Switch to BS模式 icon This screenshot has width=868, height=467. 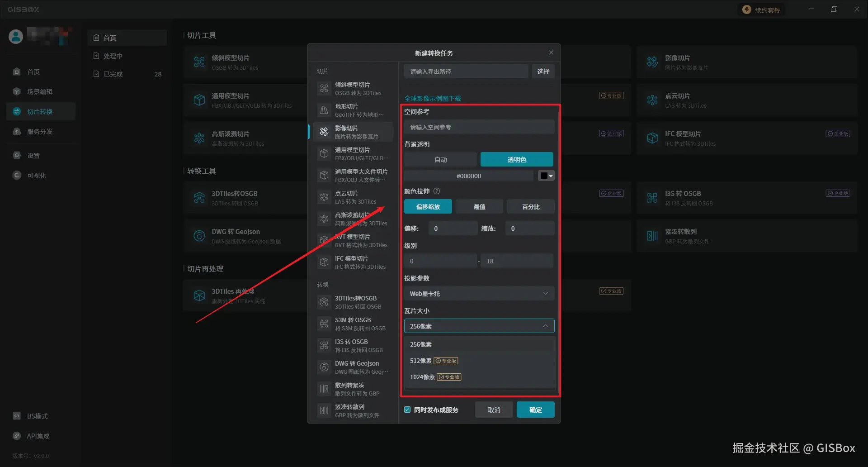coord(17,416)
